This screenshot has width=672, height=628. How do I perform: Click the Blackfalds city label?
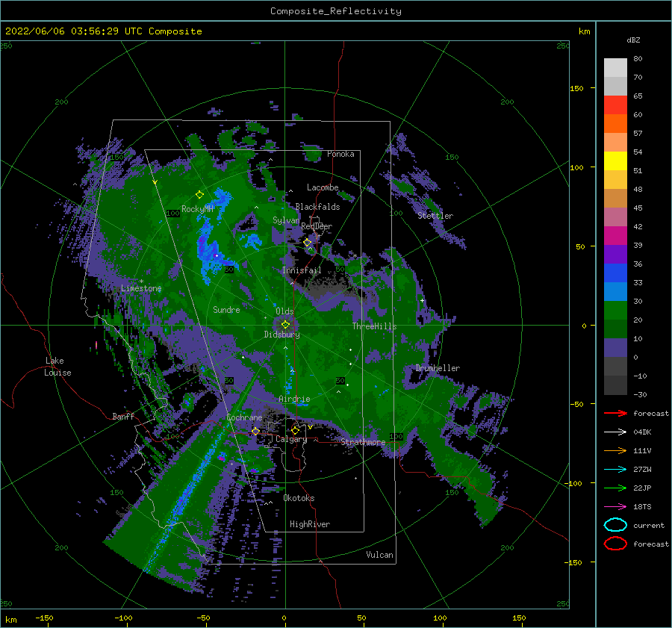[x=317, y=207]
